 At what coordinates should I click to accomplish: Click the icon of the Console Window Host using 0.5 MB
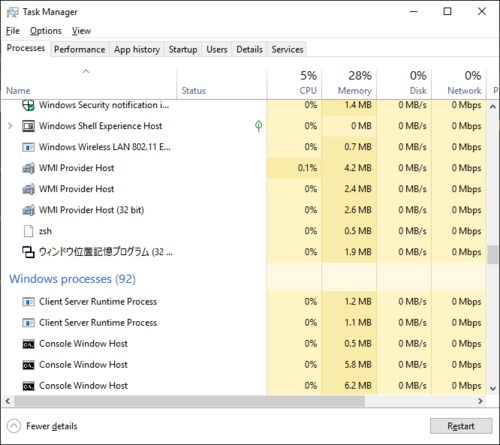(28, 344)
